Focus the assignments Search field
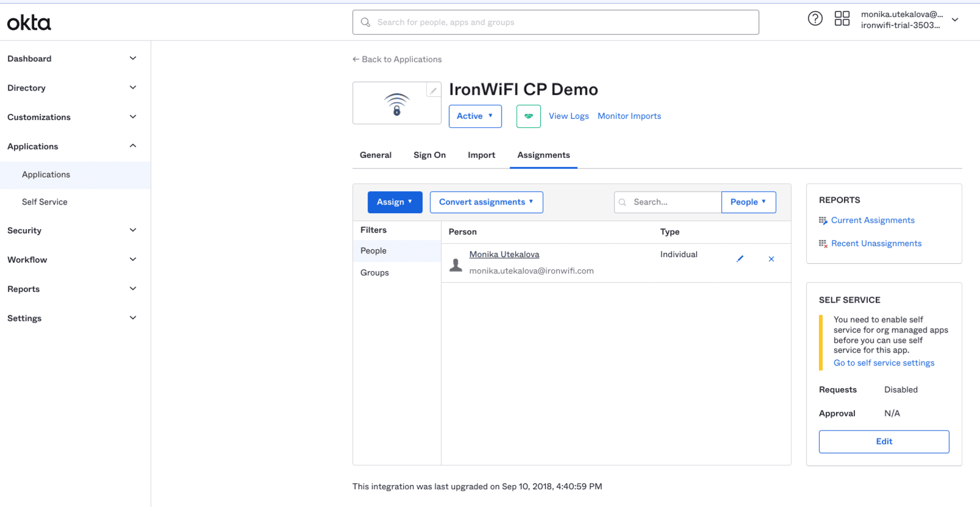Image resolution: width=980 pixels, height=507 pixels. (668, 202)
